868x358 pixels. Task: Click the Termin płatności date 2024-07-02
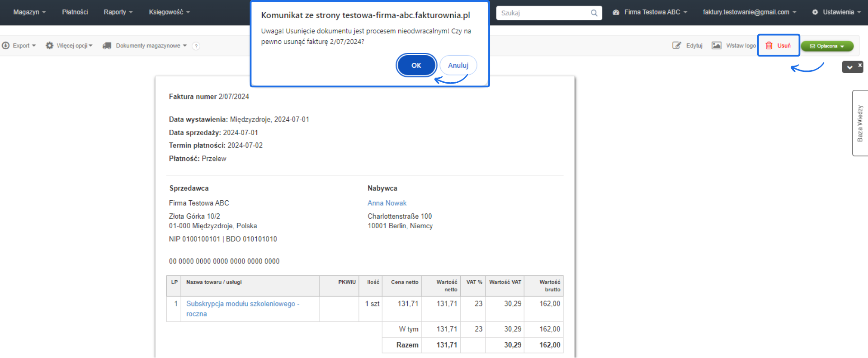click(x=245, y=145)
